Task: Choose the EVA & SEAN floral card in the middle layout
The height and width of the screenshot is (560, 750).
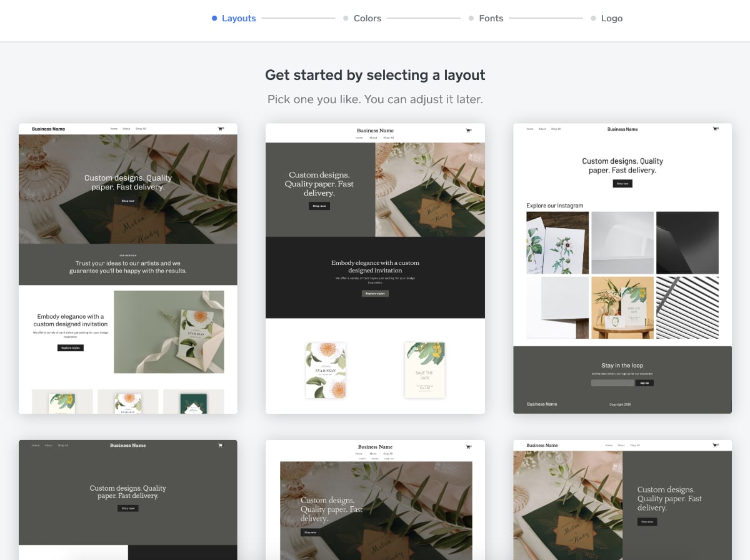Action: tap(326, 370)
